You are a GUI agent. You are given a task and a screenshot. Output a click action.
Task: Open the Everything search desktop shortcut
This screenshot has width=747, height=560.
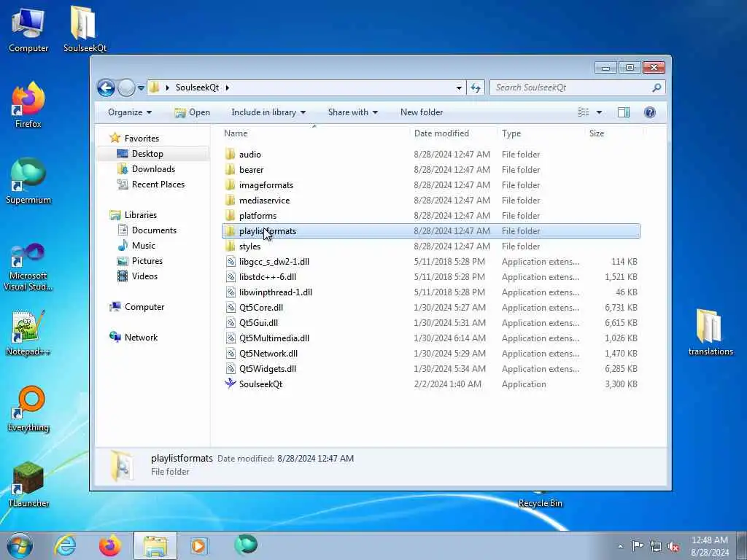coord(28,410)
